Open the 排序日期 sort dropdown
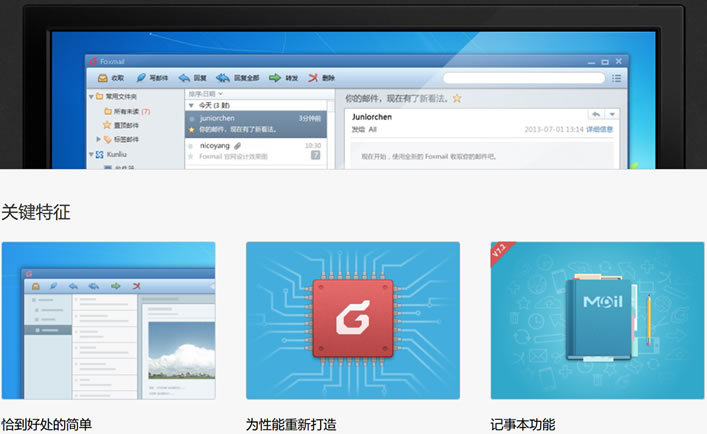 click(x=206, y=94)
